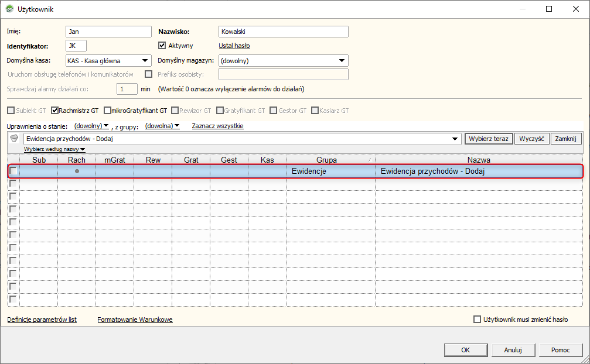590x364 pixels.
Task: Click the Imię input field with Jan
Action: point(108,32)
